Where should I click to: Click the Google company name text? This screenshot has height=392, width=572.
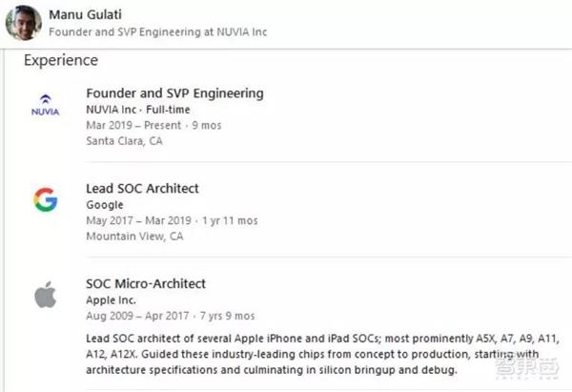point(104,205)
